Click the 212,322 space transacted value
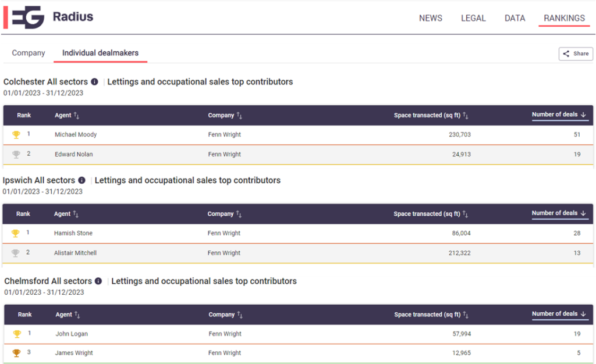Image resolution: width=596 pixels, height=364 pixels. click(460, 253)
